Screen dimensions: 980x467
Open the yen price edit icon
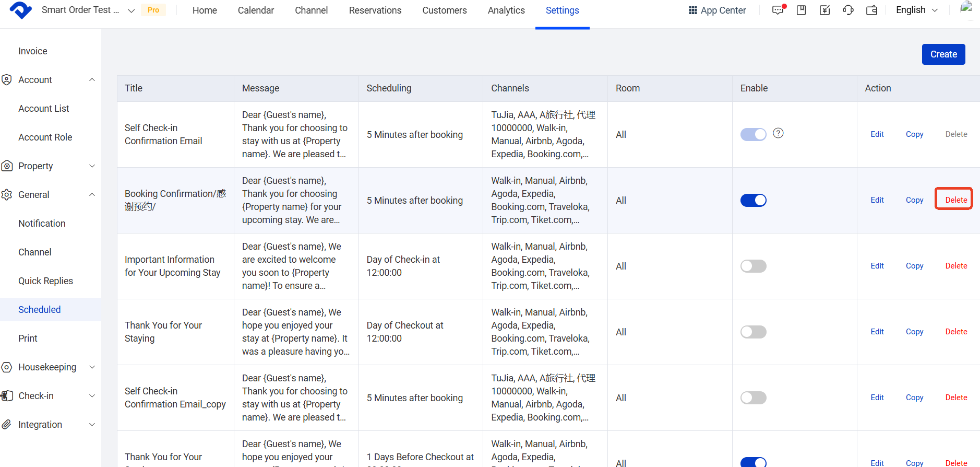[x=824, y=10]
